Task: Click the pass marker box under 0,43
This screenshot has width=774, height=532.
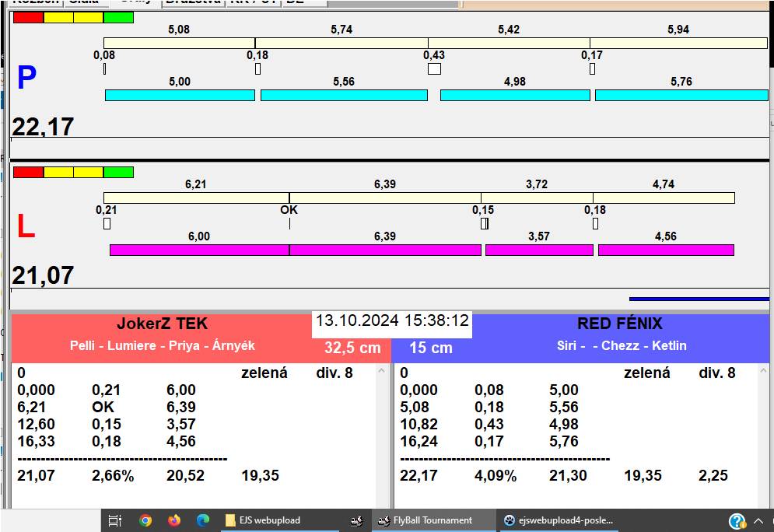Action: [x=434, y=69]
